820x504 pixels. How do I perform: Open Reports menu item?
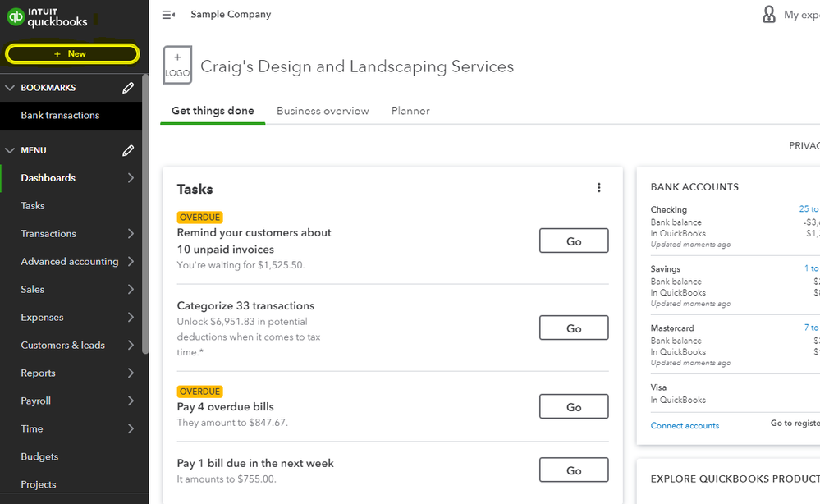[39, 373]
